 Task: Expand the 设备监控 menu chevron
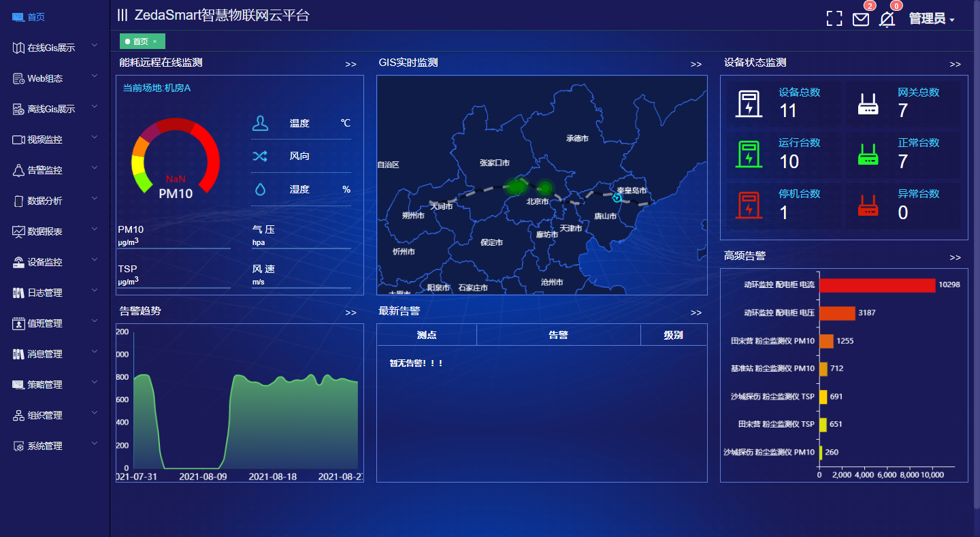coord(95,261)
